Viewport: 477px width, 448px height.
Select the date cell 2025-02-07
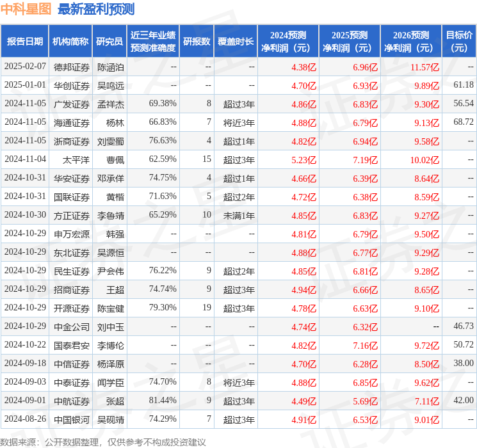click(x=25, y=67)
